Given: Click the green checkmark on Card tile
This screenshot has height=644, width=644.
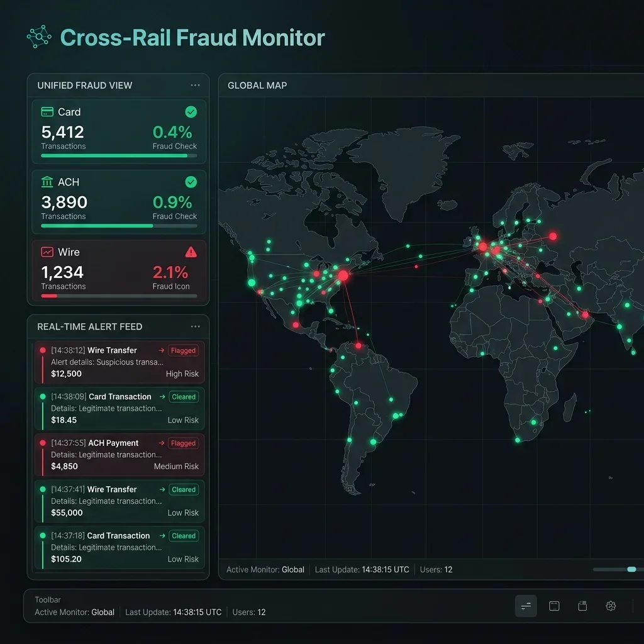Looking at the screenshot, I should (191, 112).
